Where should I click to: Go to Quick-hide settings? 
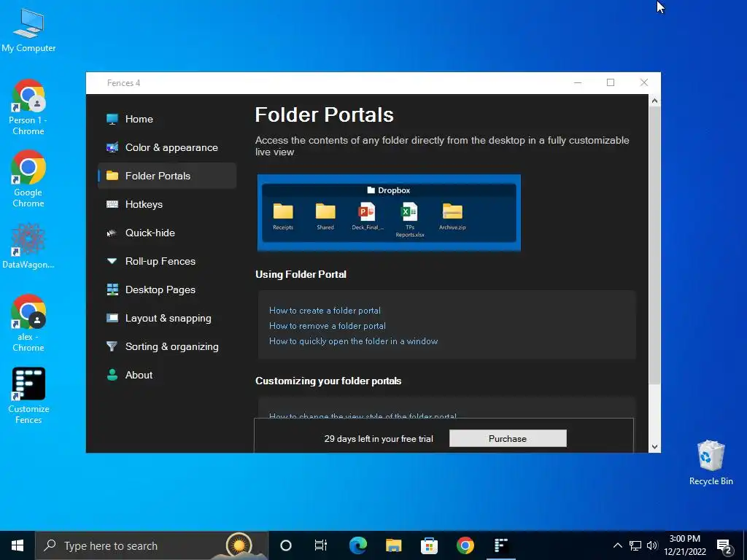(167, 233)
